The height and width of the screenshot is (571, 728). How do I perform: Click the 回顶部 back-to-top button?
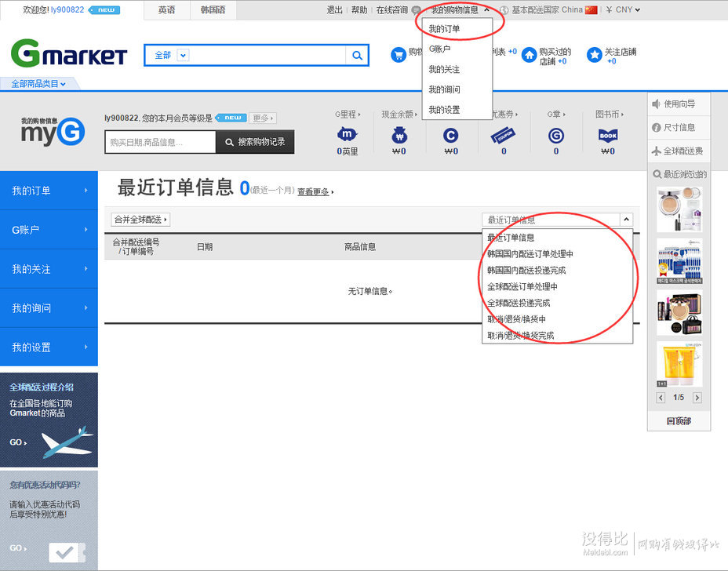point(679,421)
